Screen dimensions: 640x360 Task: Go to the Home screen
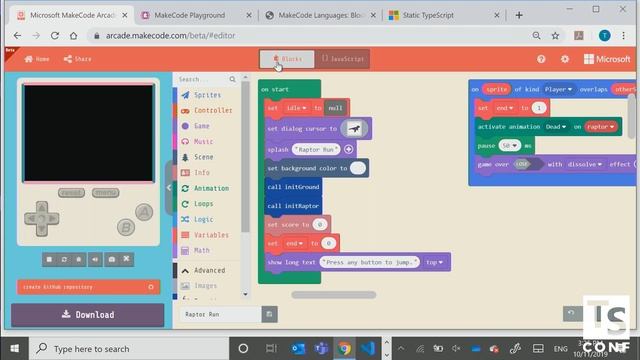pos(37,59)
